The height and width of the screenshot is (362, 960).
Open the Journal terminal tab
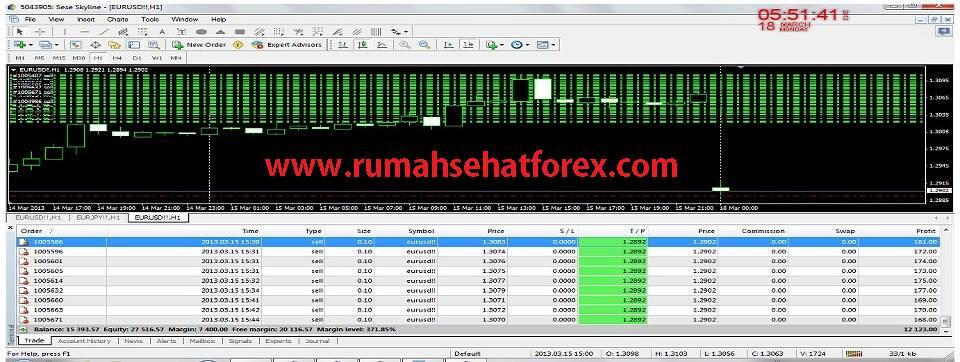tap(317, 341)
